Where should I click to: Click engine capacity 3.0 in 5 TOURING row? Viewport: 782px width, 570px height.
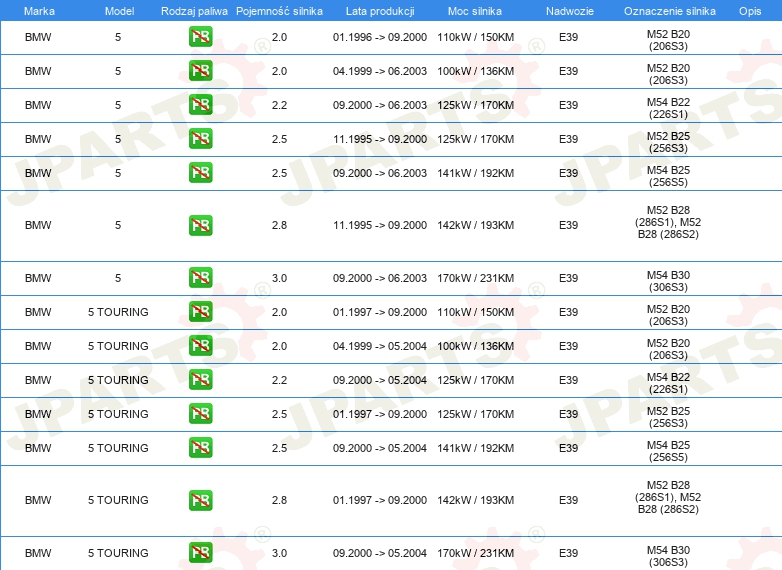coord(279,553)
